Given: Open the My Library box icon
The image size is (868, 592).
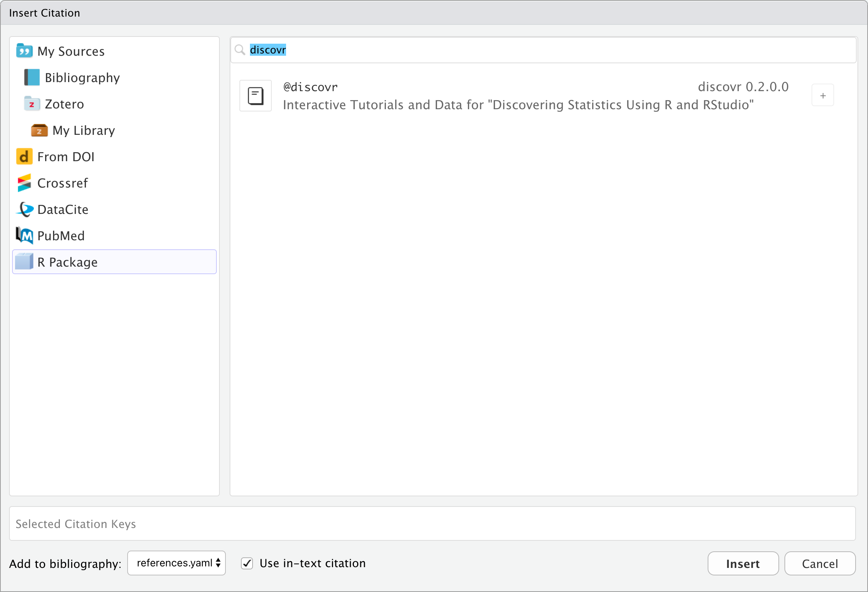Looking at the screenshot, I should [39, 130].
